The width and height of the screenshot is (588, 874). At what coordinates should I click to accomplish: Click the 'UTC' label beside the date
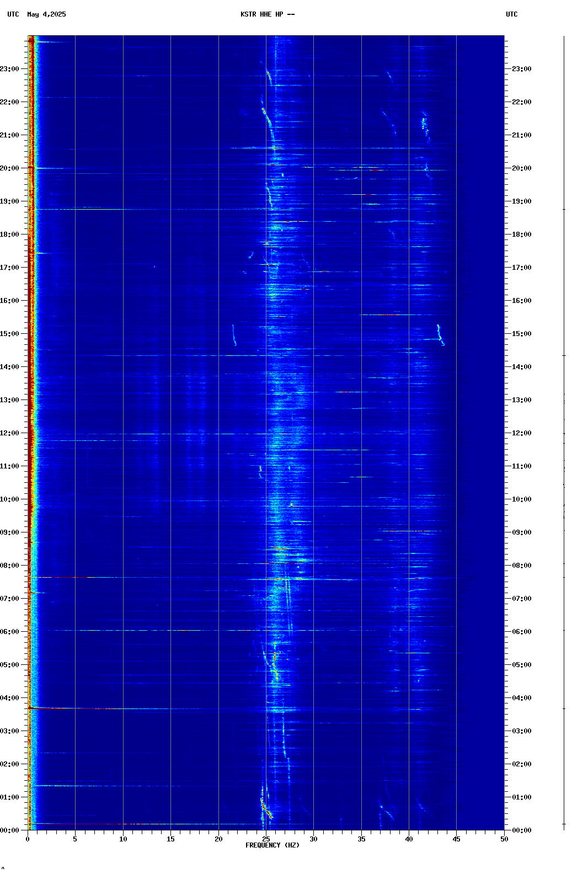13,14
